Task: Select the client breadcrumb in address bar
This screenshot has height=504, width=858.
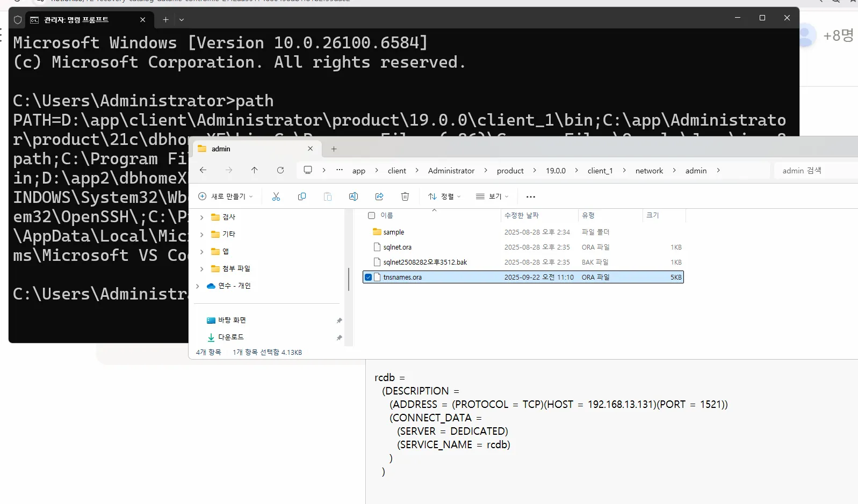Action: click(397, 171)
